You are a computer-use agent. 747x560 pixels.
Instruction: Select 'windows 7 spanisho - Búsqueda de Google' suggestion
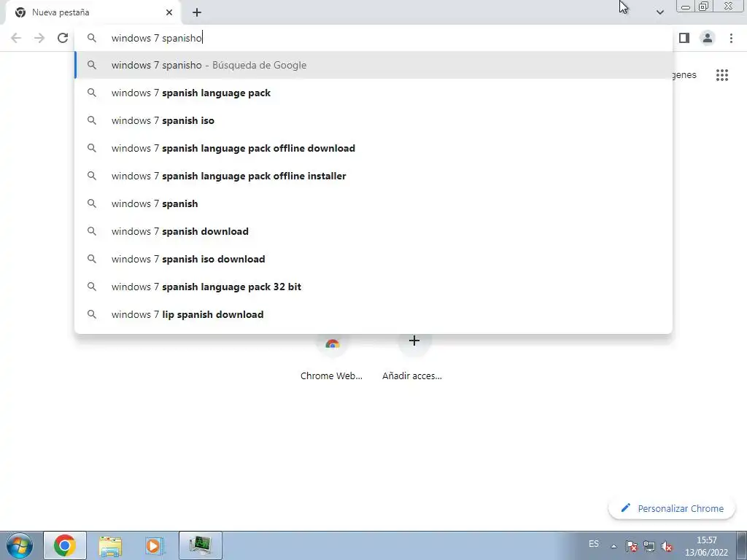(x=373, y=65)
